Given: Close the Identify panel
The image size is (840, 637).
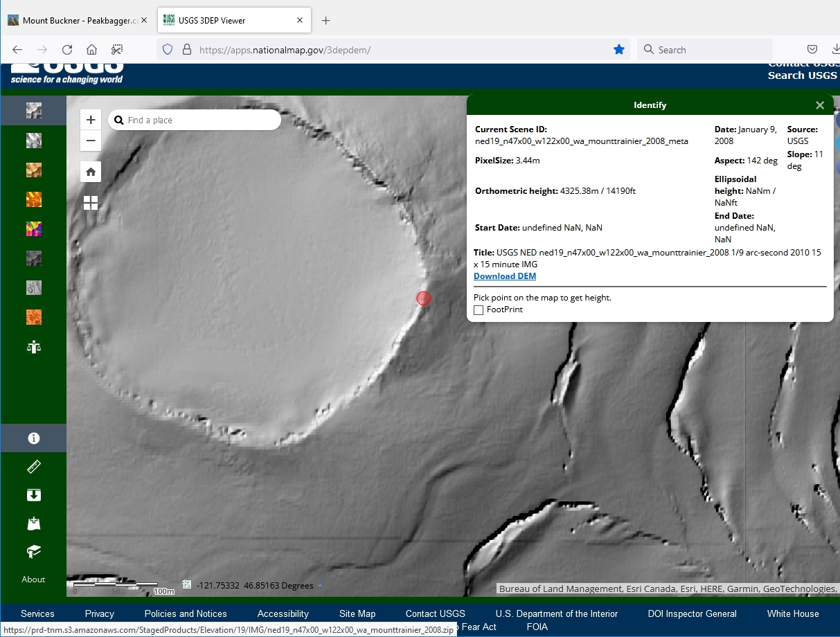Looking at the screenshot, I should click(820, 105).
